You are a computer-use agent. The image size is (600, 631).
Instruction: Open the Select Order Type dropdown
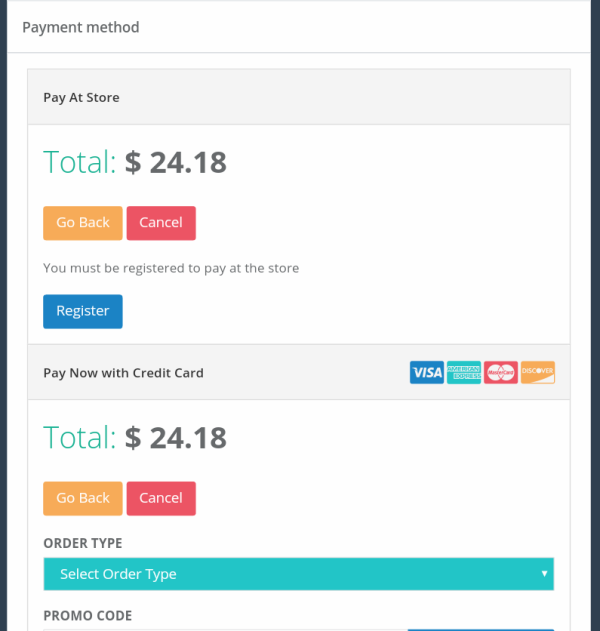pyautogui.click(x=299, y=574)
